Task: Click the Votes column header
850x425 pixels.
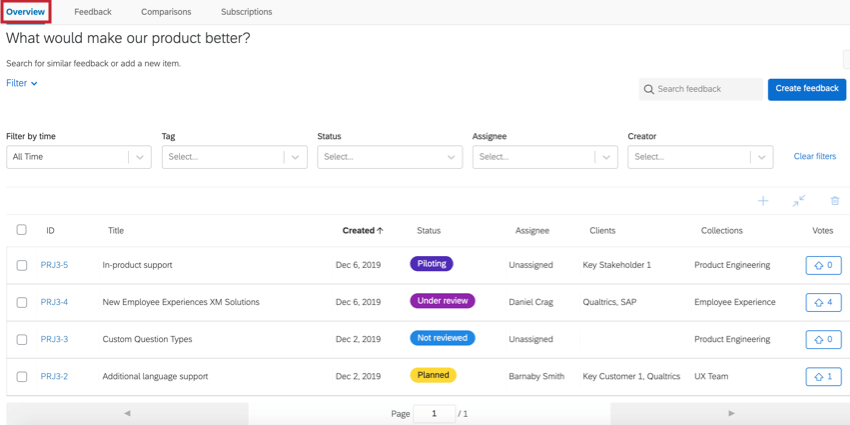Action: (822, 230)
